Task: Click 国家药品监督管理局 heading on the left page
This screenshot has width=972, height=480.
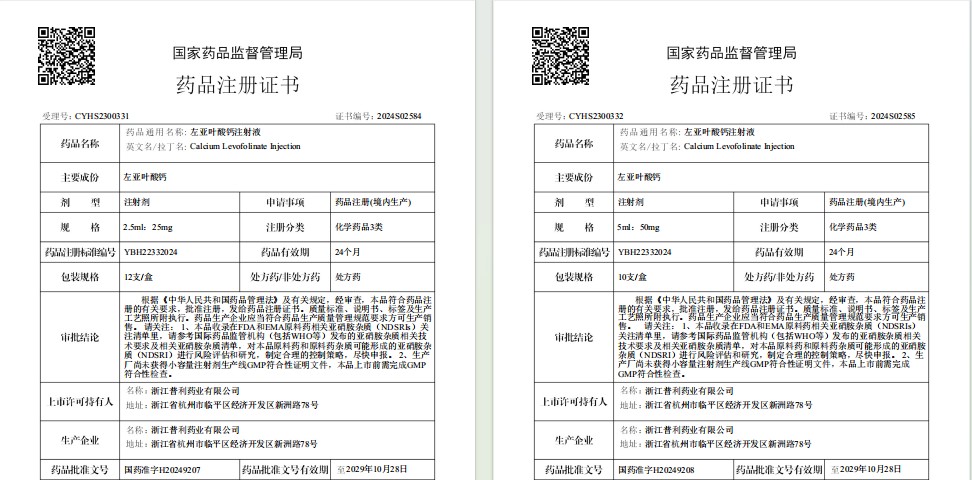Action: [x=238, y=52]
